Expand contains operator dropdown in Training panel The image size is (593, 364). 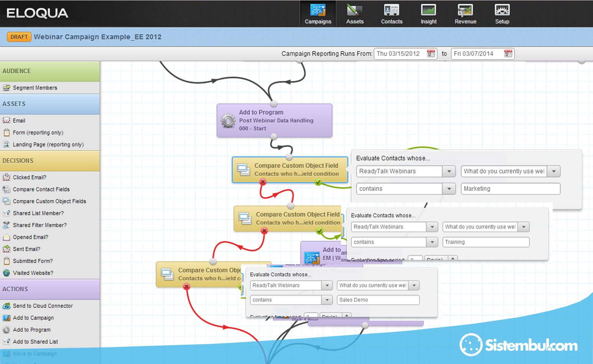point(432,242)
